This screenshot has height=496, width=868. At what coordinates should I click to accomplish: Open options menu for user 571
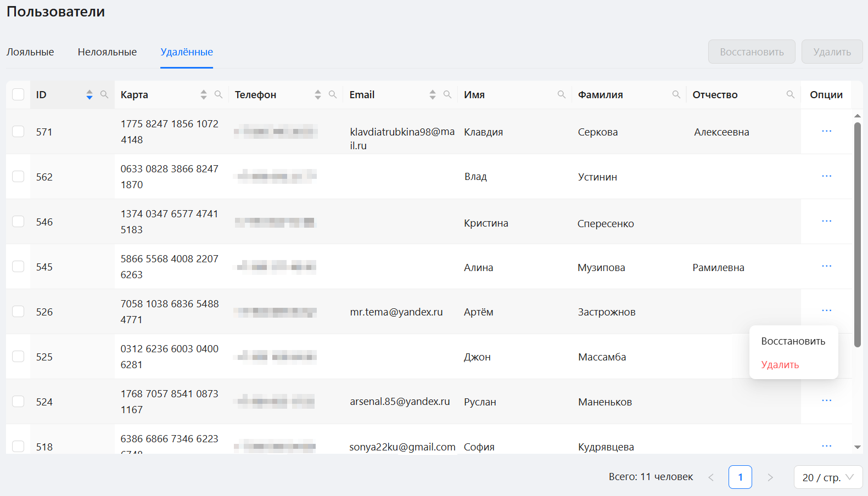[826, 131]
